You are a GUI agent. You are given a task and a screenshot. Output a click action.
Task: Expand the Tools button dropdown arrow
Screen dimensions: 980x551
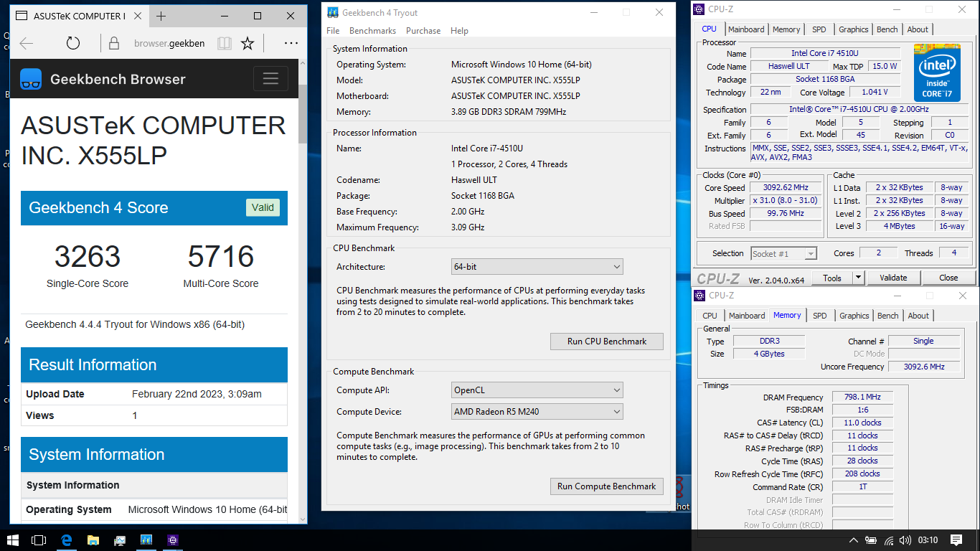(858, 278)
